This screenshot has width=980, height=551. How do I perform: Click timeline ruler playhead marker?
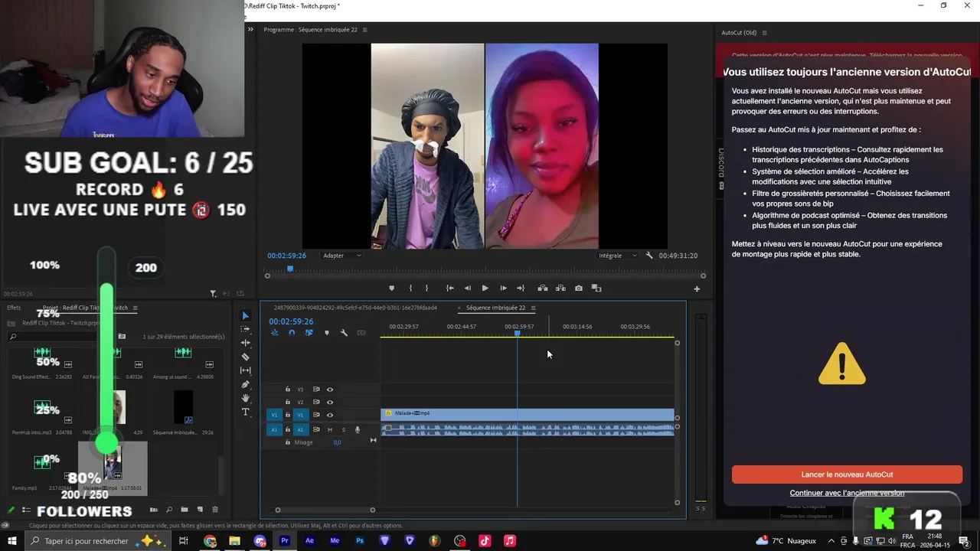click(x=518, y=333)
